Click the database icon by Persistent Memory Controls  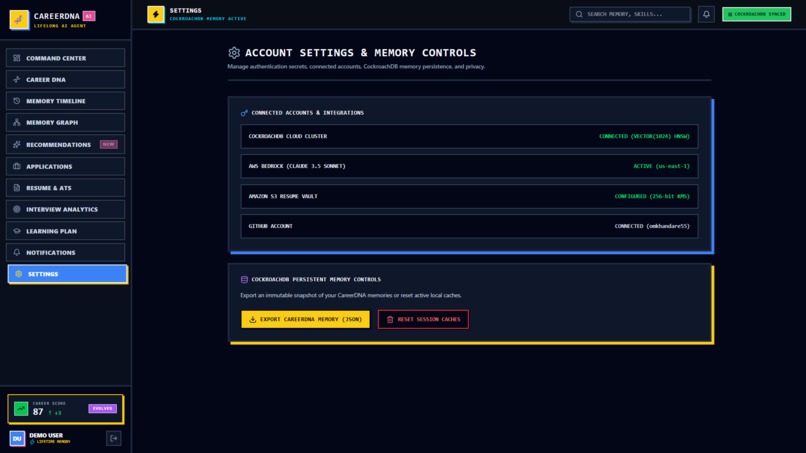click(x=244, y=280)
